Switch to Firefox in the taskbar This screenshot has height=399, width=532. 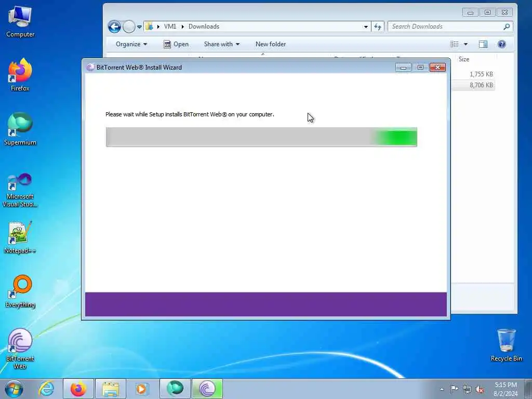(x=78, y=389)
